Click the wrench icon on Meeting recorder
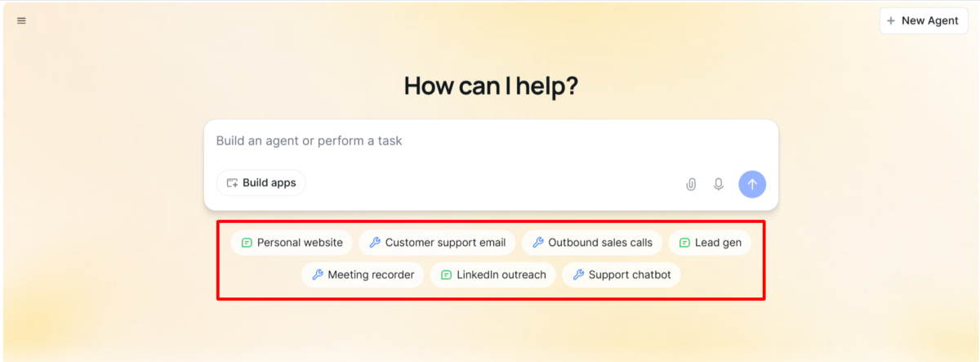 [x=318, y=275]
